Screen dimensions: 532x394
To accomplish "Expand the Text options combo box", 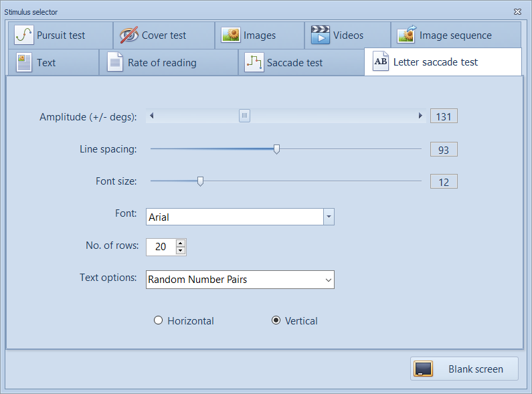I will pyautogui.click(x=328, y=280).
